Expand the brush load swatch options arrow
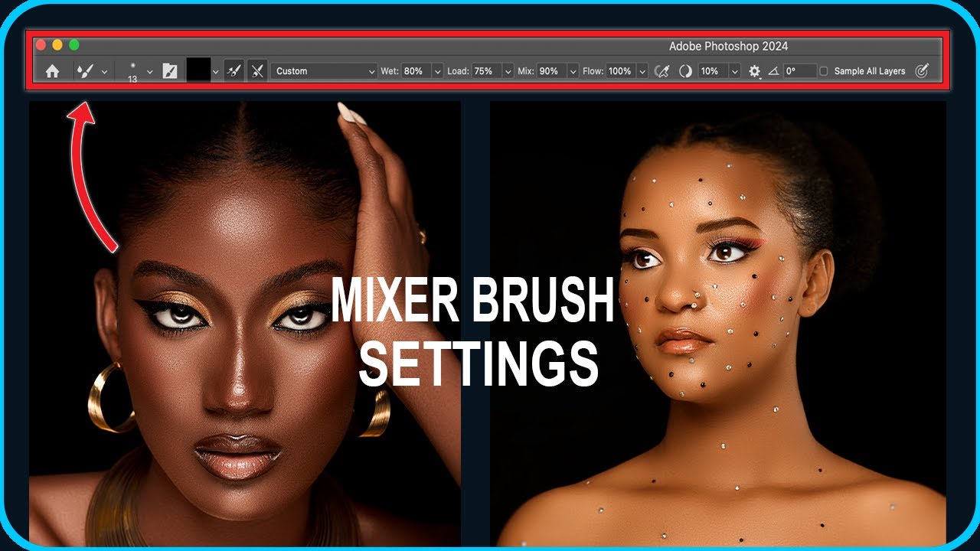This screenshot has width=980, height=551. 216,72
